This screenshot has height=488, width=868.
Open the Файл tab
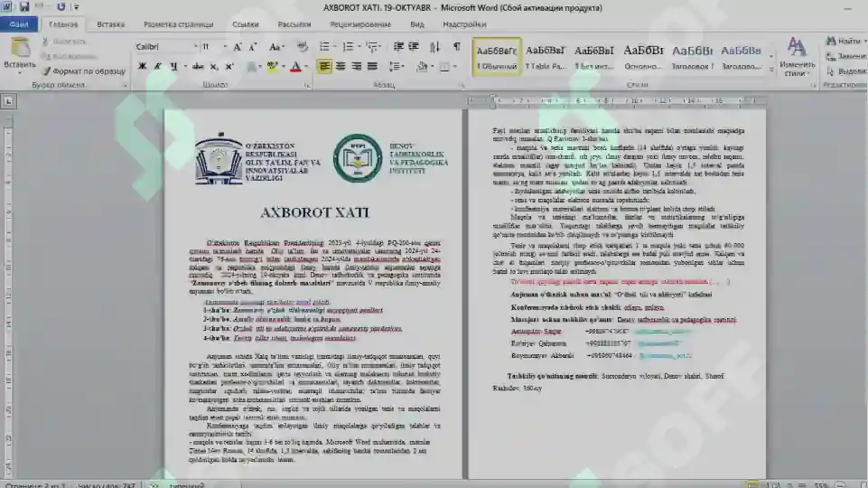click(x=19, y=24)
